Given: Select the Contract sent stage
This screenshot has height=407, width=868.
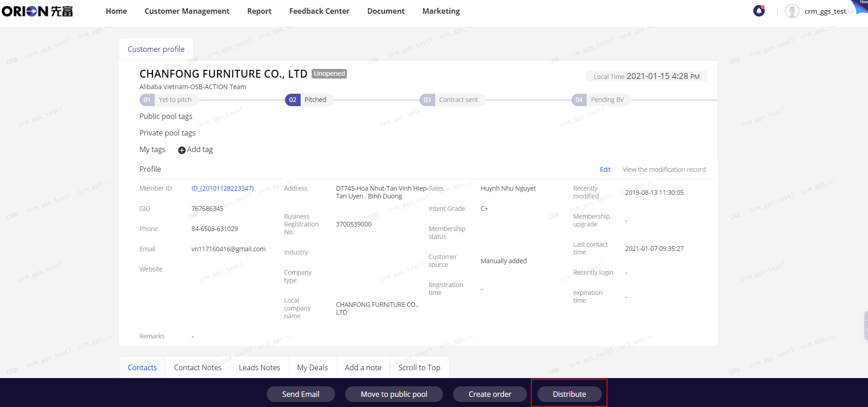Looking at the screenshot, I should 453,100.
